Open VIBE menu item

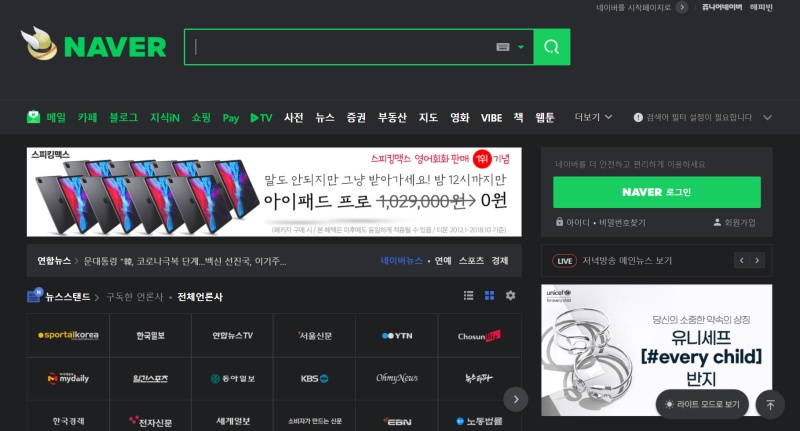coord(491,118)
